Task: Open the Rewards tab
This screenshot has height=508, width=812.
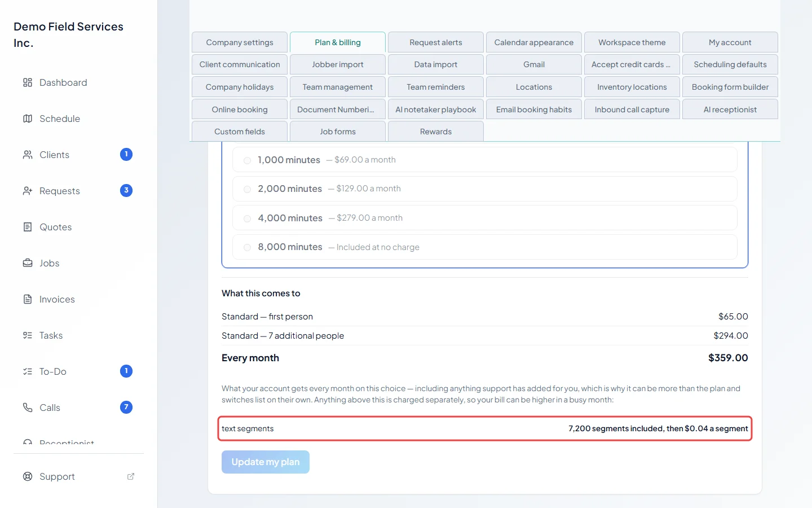Action: (x=436, y=132)
